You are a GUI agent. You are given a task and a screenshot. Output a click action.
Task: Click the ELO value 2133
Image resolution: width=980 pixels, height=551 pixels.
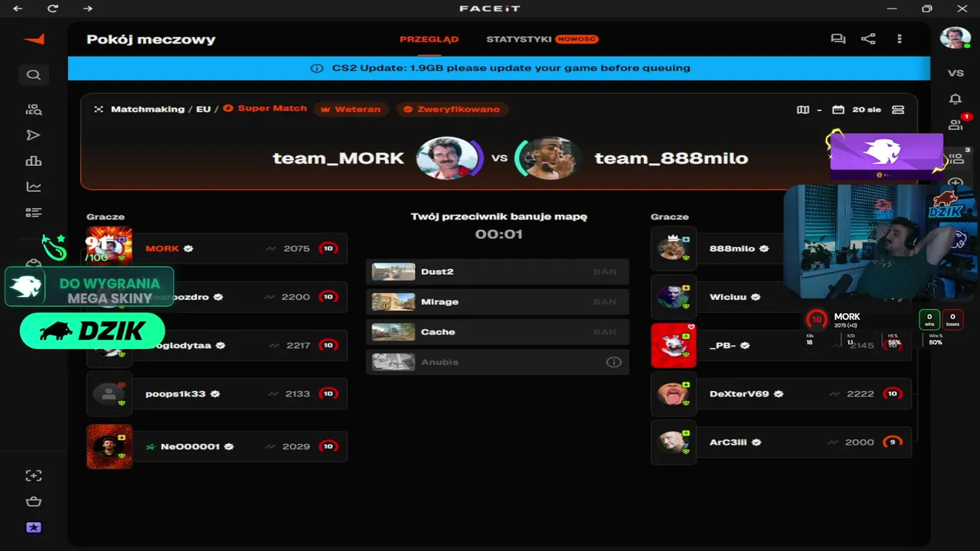click(297, 394)
